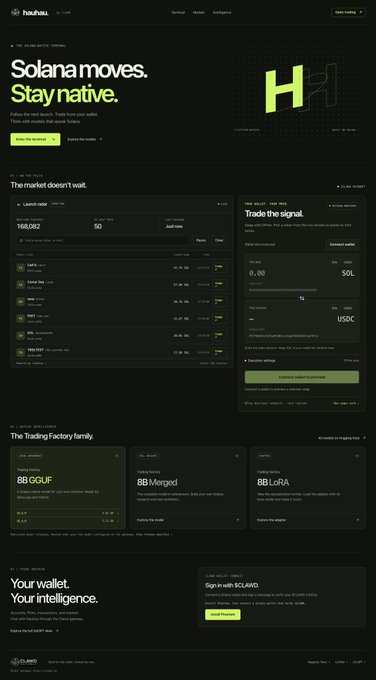The width and height of the screenshot is (376, 680).
Task: Trade the Caviar Dea token
Action: [x=219, y=284]
